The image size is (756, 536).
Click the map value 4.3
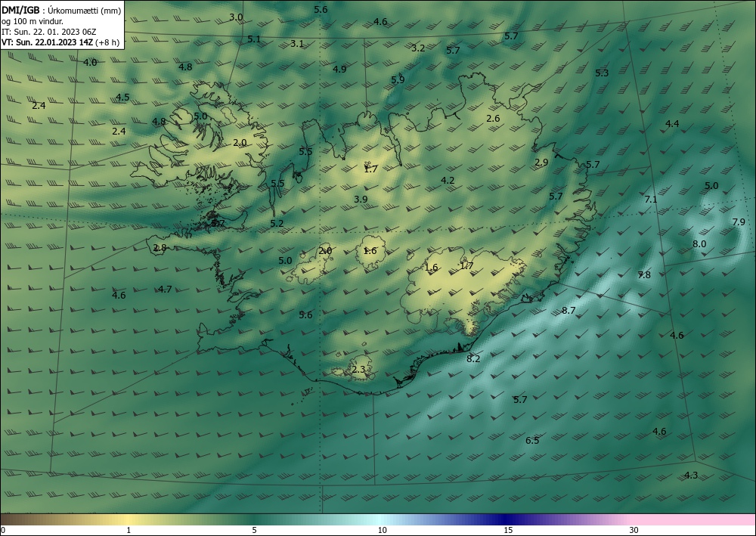pyautogui.click(x=691, y=476)
